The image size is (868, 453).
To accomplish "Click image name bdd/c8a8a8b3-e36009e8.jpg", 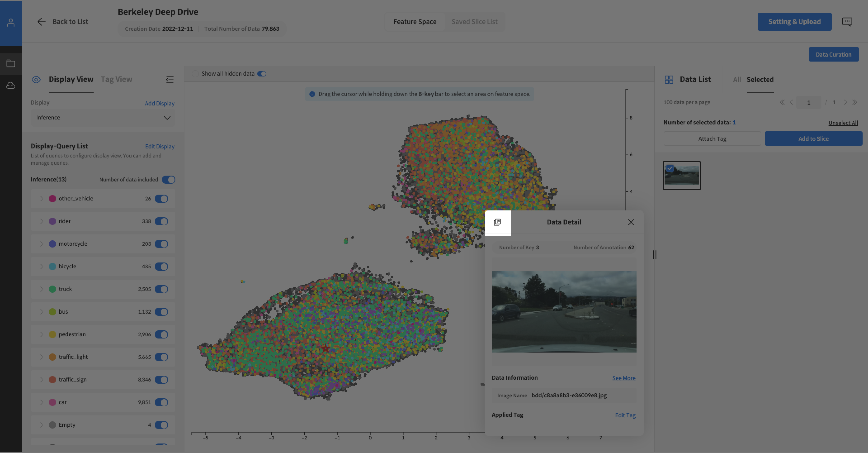I will 569,395.
